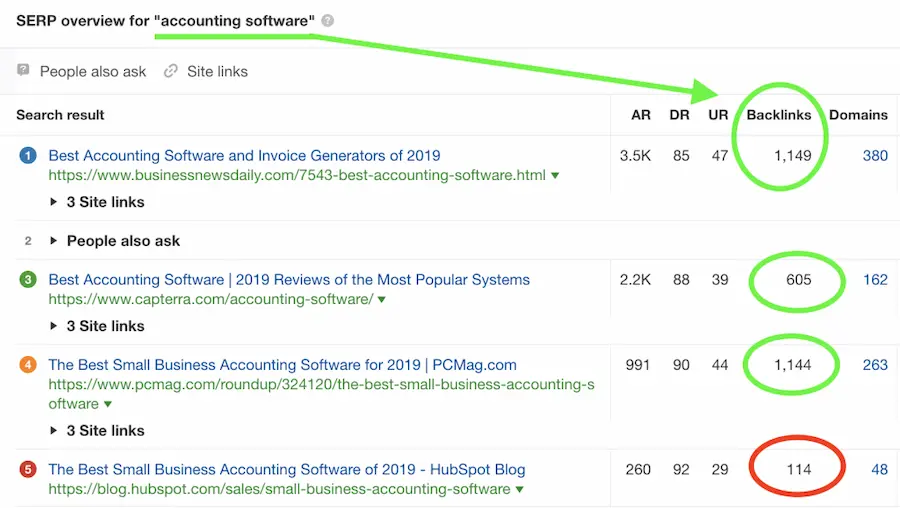Open the 380 referring domains link
Image resolution: width=900 pixels, height=508 pixels.
click(875, 156)
